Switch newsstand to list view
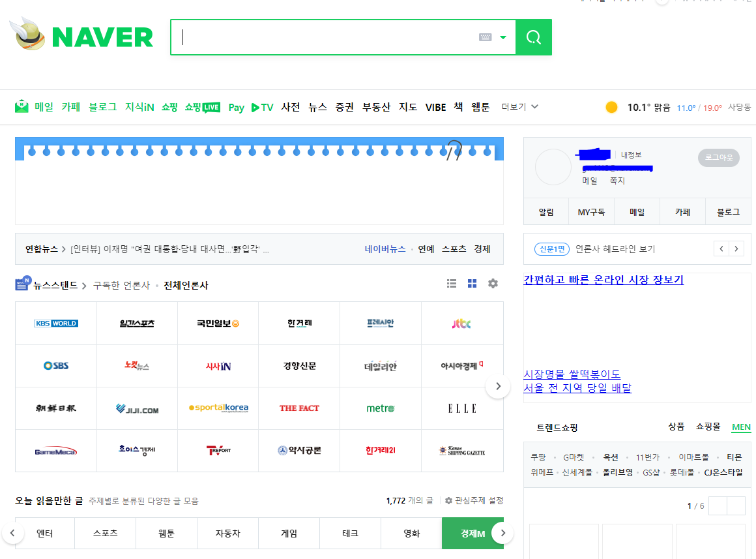The image size is (756, 559). click(451, 283)
